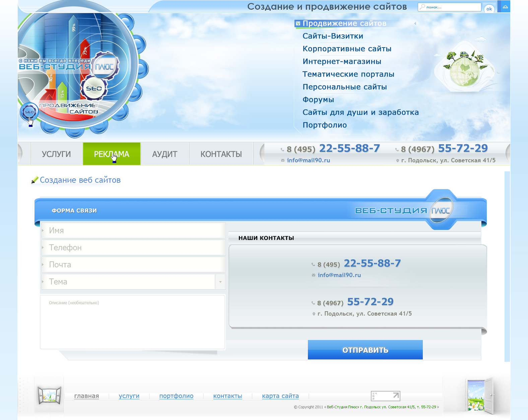
Task: Open Тематические порталы link
Action: [x=348, y=74]
